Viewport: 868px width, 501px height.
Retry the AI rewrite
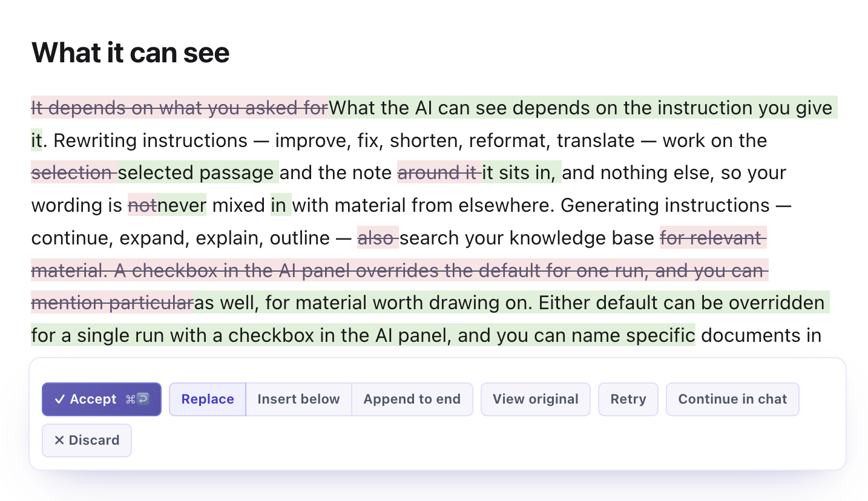coord(628,399)
